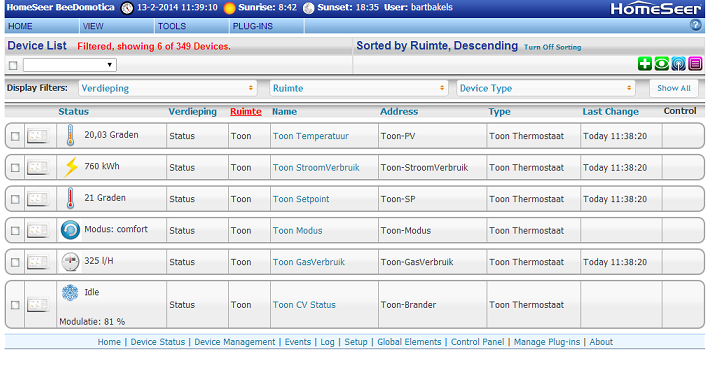Click gas meter icon for Toon GasVerbruik

pos(70,261)
